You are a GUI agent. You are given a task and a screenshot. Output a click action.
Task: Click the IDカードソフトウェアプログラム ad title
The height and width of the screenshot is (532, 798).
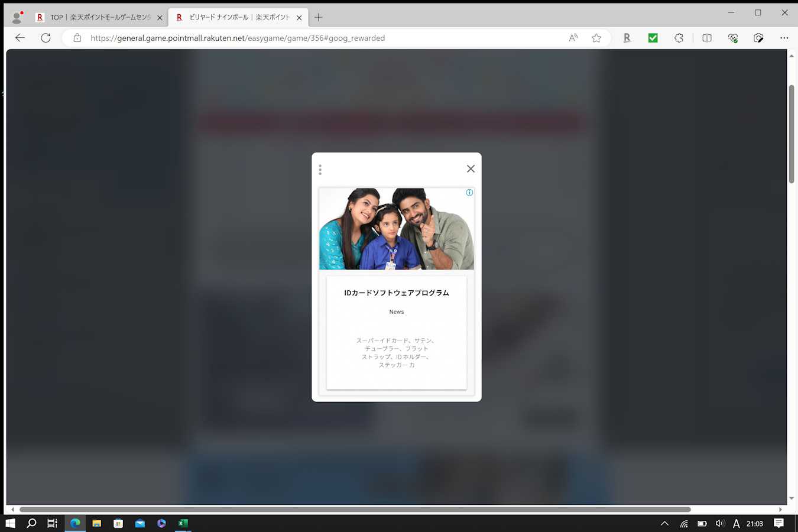[x=397, y=293]
